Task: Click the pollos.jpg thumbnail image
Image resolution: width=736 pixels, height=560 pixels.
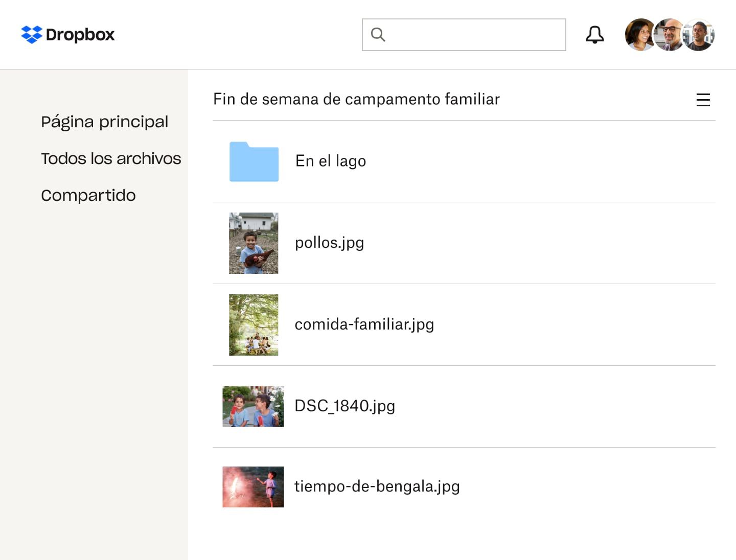Action: pyautogui.click(x=254, y=243)
